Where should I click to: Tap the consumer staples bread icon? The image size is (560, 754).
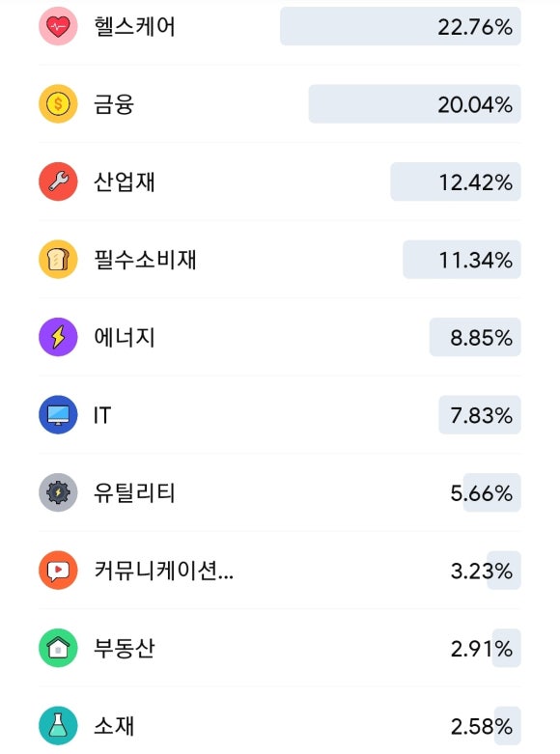coord(58,259)
